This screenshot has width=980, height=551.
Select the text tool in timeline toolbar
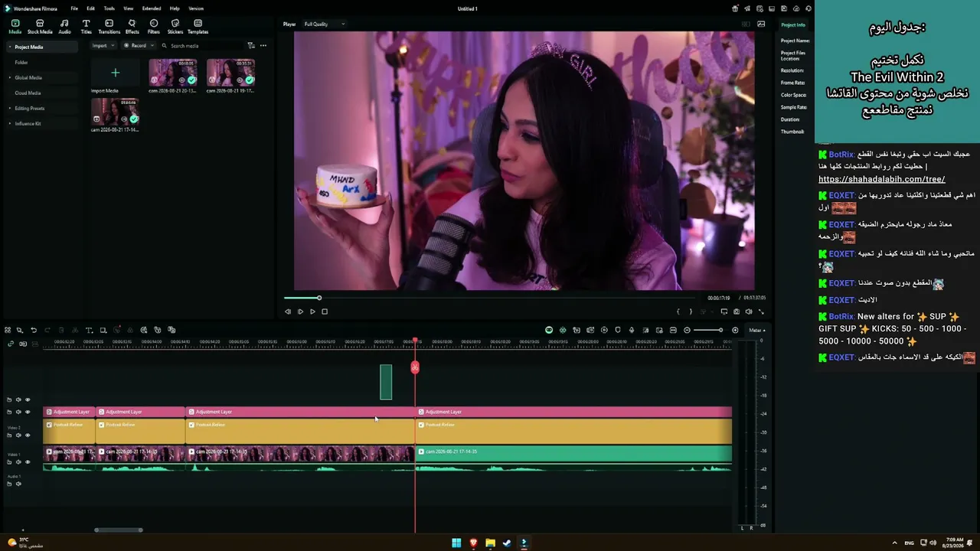[x=89, y=330]
